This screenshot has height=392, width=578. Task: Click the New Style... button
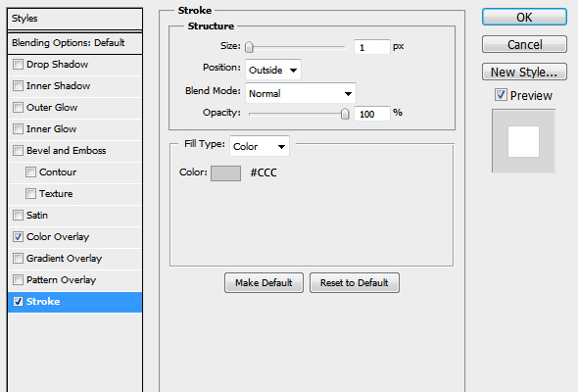point(524,72)
